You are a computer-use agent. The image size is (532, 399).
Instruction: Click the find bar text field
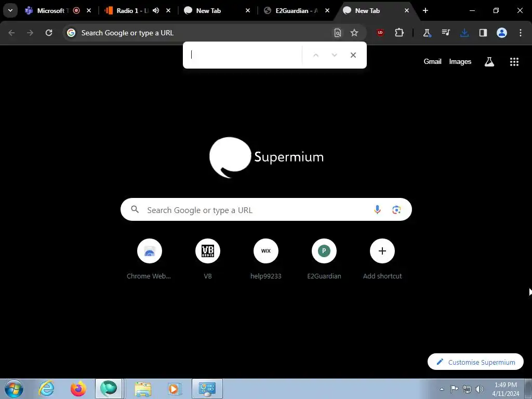[244, 55]
